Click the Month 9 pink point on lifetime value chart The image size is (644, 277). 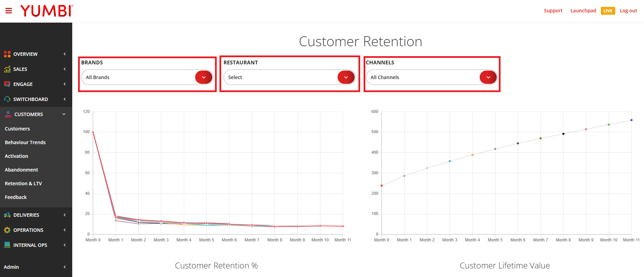click(586, 129)
